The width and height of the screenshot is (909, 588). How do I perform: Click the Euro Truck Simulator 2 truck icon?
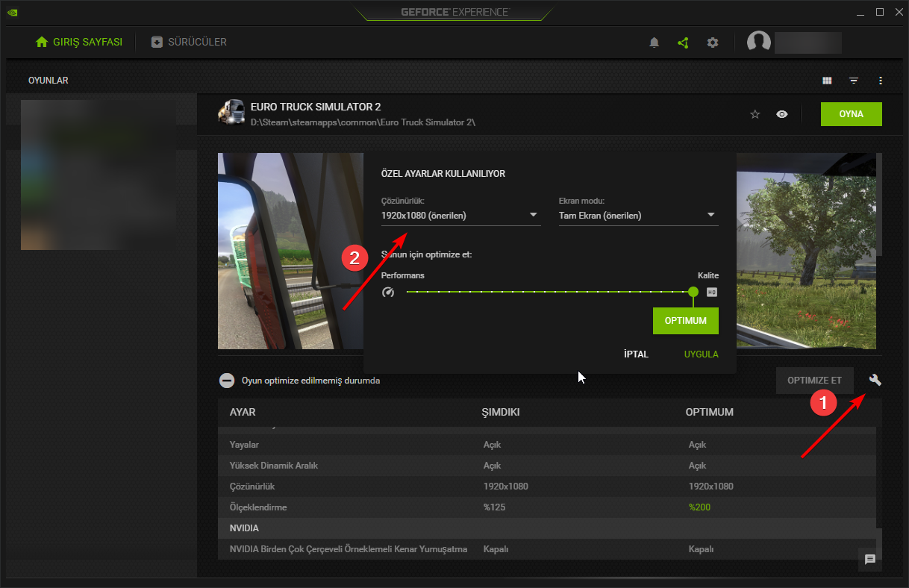[231, 113]
